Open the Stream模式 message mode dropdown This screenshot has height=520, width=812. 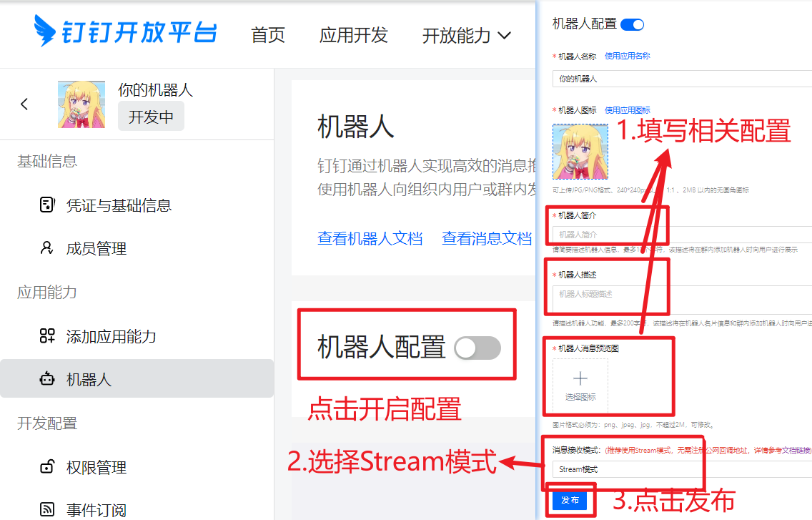tap(682, 469)
